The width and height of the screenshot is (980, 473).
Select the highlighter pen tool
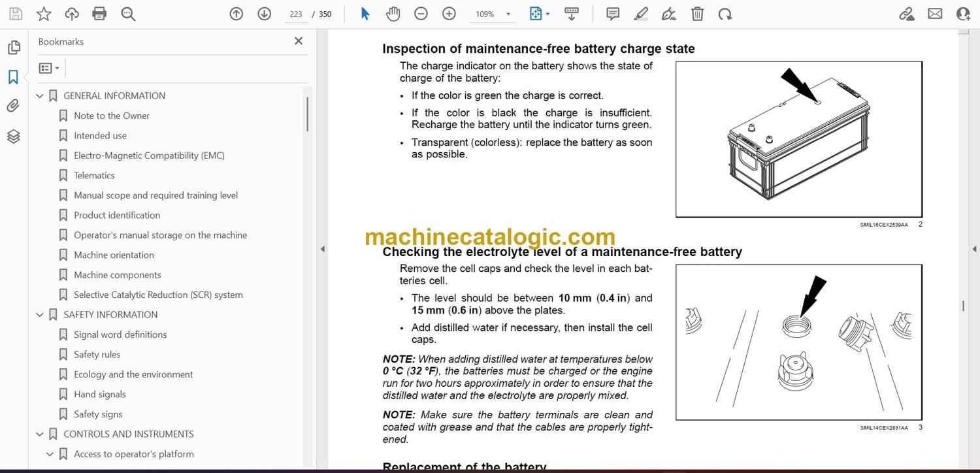pos(641,14)
